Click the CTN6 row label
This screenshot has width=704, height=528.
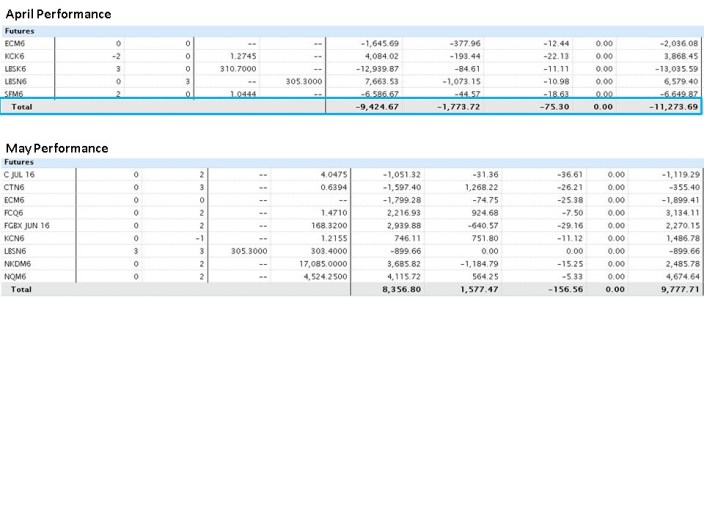pos(15,186)
